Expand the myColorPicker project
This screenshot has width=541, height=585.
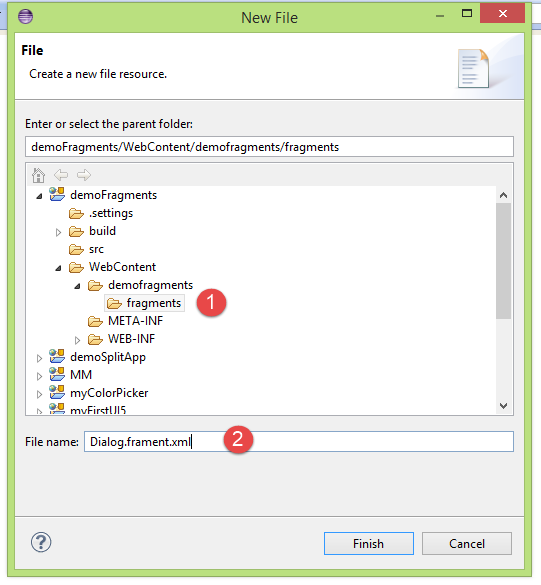point(39,394)
